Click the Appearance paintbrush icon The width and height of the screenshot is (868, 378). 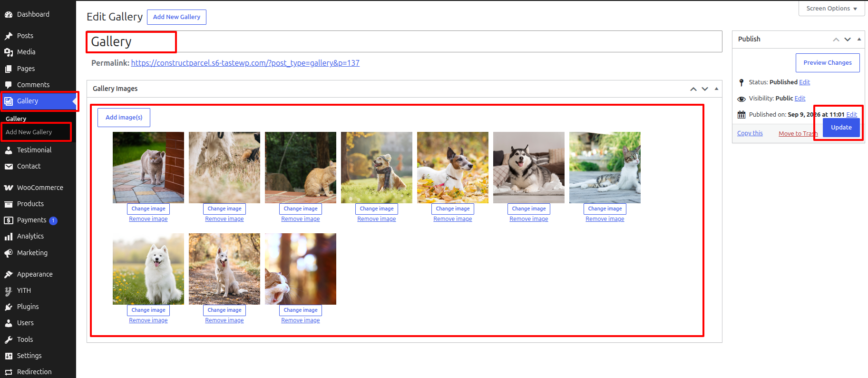9,275
